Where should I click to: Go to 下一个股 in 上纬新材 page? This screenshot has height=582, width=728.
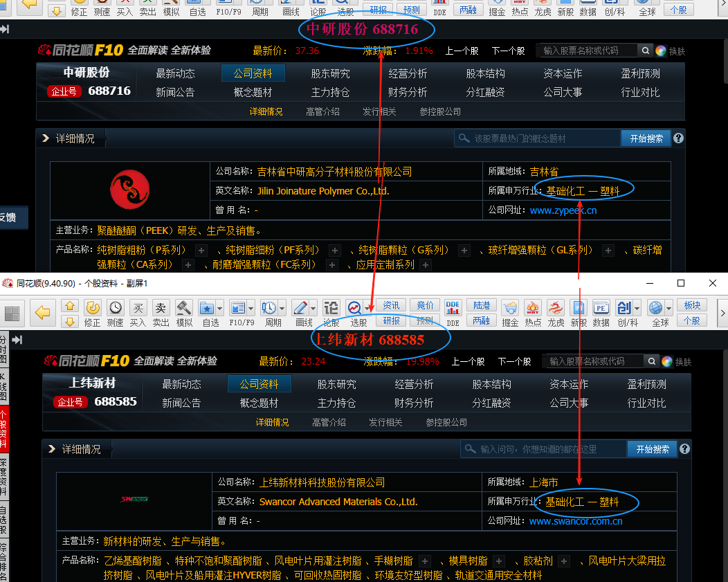pyautogui.click(x=514, y=361)
